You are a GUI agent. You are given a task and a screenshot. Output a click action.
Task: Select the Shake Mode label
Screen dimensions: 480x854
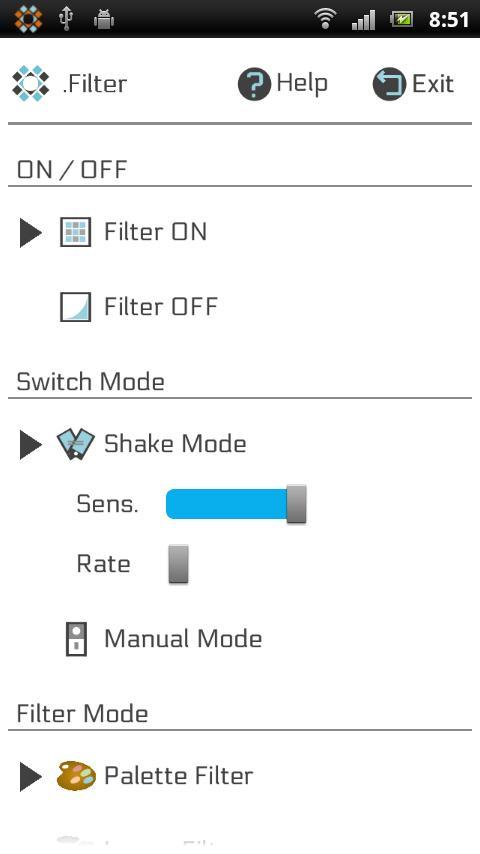pyautogui.click(x=175, y=444)
